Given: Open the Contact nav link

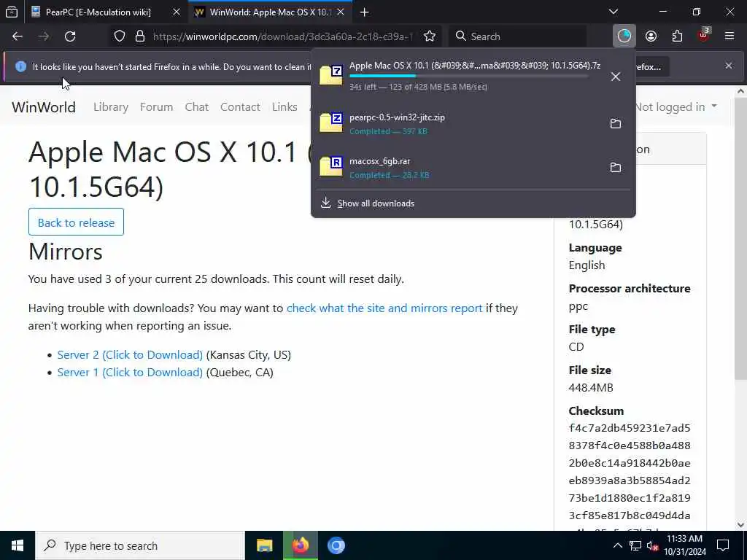Looking at the screenshot, I should [x=240, y=106].
